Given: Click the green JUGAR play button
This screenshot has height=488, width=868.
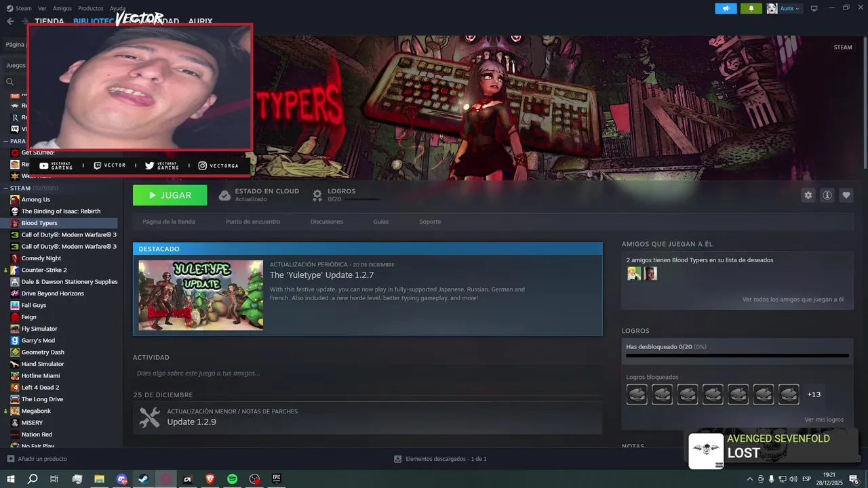Looking at the screenshot, I should point(170,195).
